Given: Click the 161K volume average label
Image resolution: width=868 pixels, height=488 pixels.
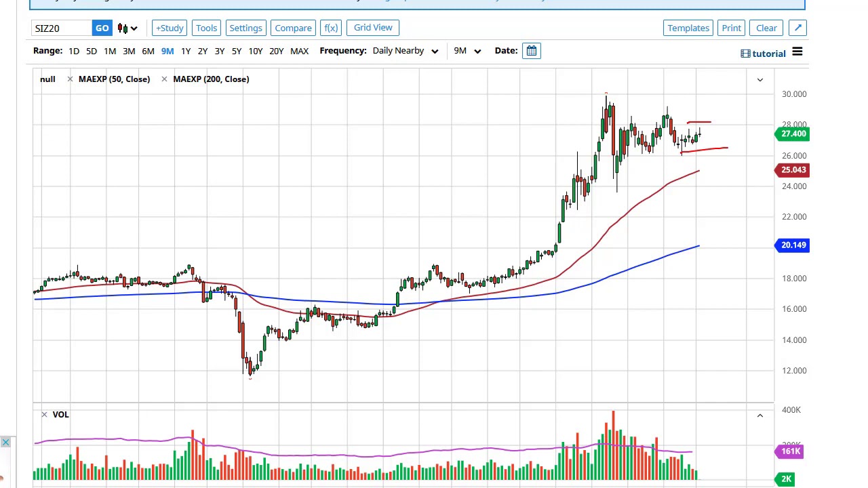Looking at the screenshot, I should click(x=790, y=451).
